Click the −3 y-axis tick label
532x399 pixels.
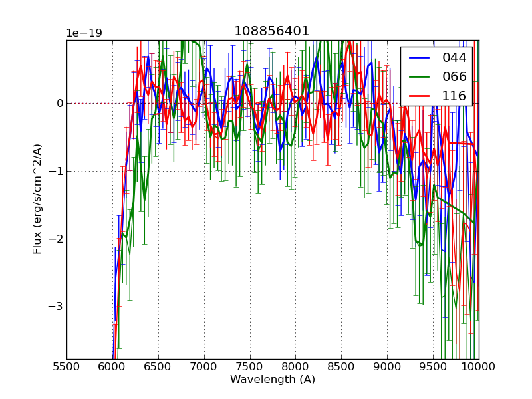[x=56, y=307]
